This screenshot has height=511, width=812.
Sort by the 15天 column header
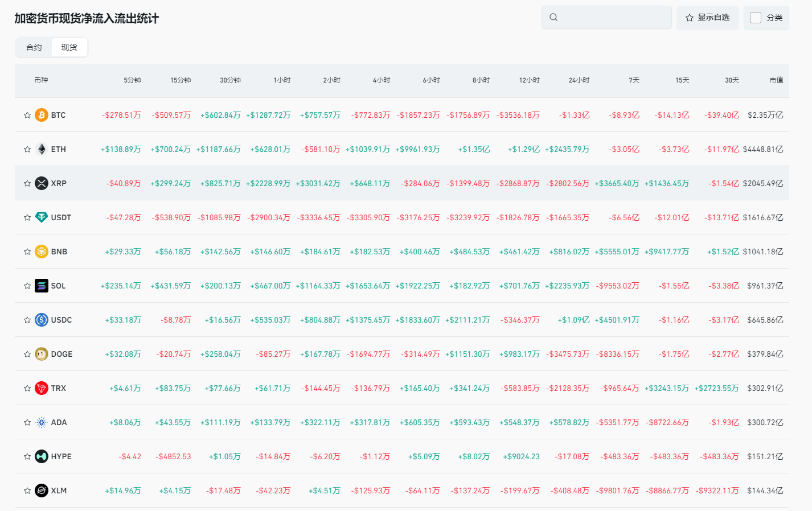pos(682,80)
